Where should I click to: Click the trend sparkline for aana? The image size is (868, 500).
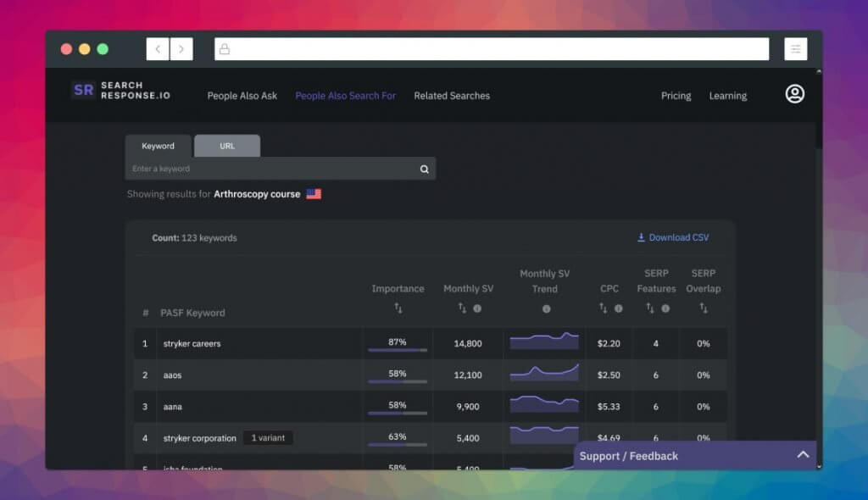tap(544, 403)
